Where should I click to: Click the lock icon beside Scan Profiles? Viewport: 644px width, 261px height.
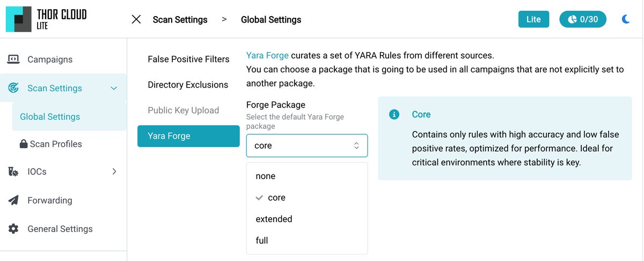pyautogui.click(x=24, y=144)
